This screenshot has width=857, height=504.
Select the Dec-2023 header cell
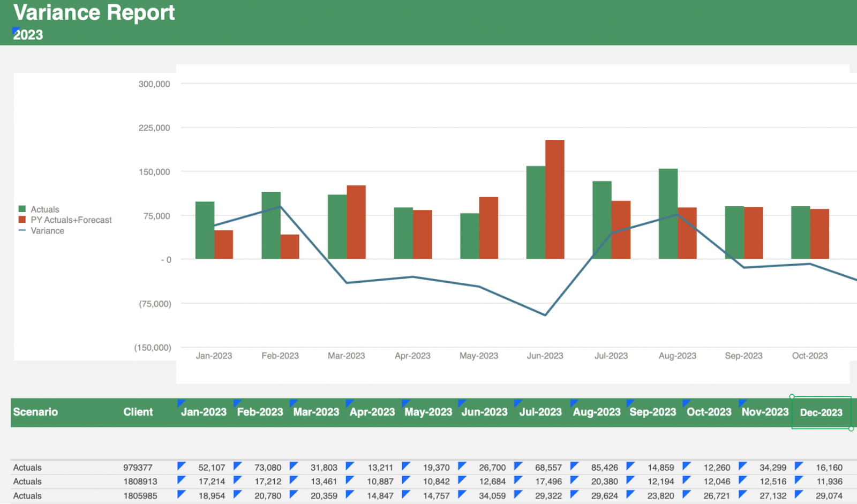pos(821,412)
